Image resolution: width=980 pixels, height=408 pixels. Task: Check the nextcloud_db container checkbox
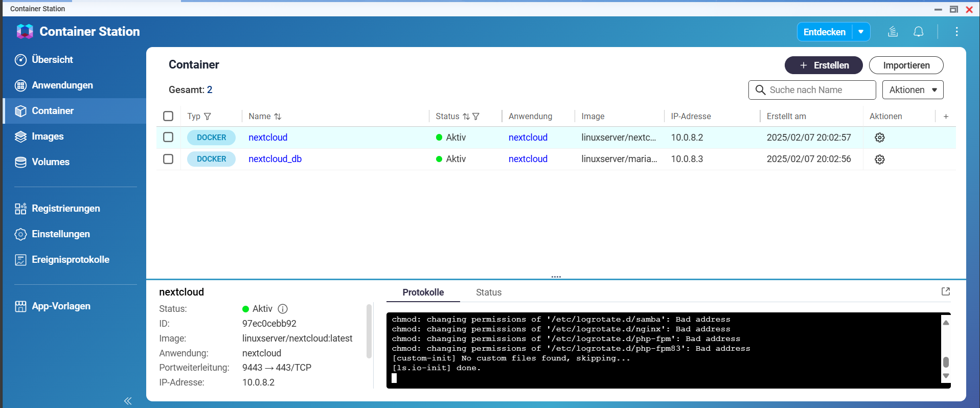(x=168, y=159)
